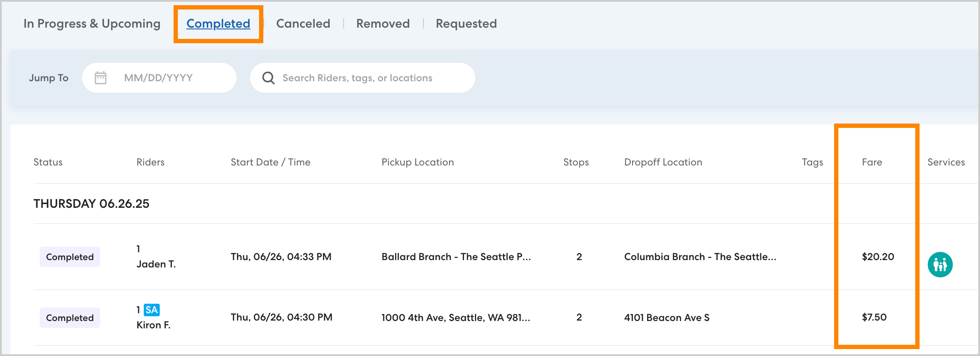This screenshot has width=980, height=356.
Task: Click the Completed status badge for Kiron F.
Action: pyautogui.click(x=70, y=318)
